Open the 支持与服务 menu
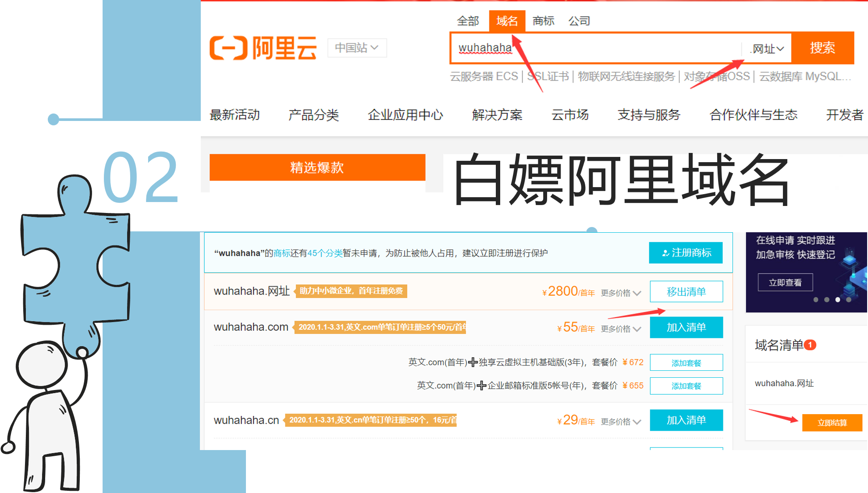This screenshot has width=868, height=493. [x=649, y=115]
